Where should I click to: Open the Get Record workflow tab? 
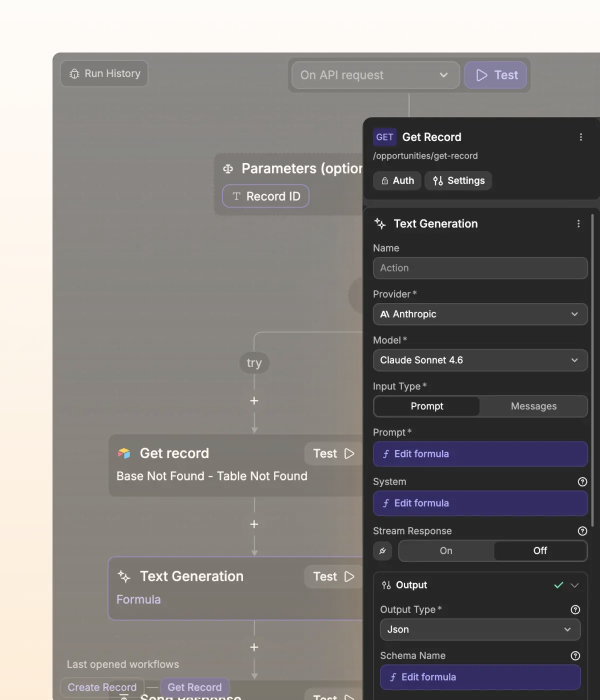coord(194,687)
